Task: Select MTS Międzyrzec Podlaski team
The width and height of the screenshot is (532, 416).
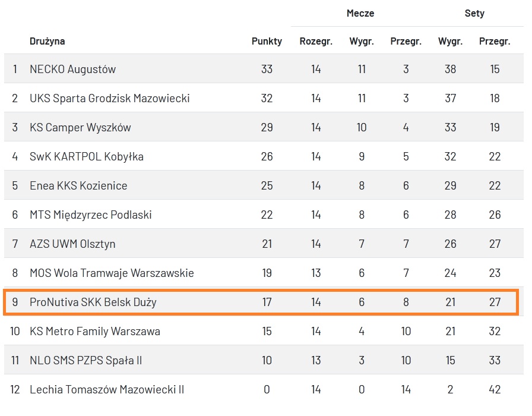Action: click(90, 215)
